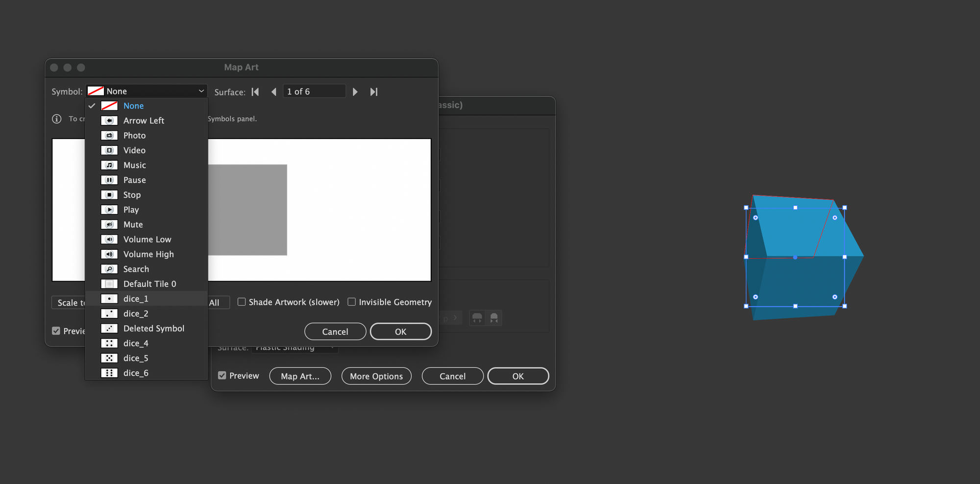The width and height of the screenshot is (980, 484).
Task: Click OK in the 3D options dialog
Action: click(518, 376)
